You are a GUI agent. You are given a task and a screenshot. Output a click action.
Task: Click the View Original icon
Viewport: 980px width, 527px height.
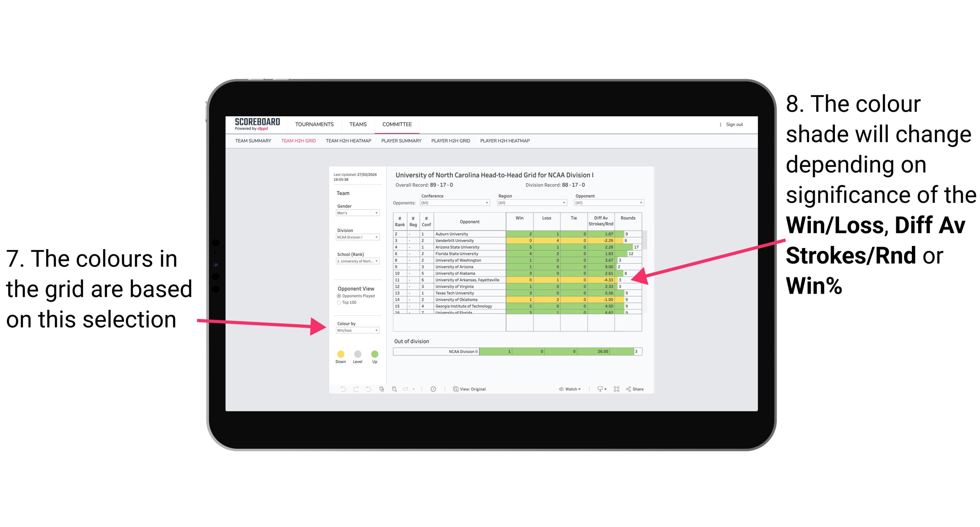[454, 390]
